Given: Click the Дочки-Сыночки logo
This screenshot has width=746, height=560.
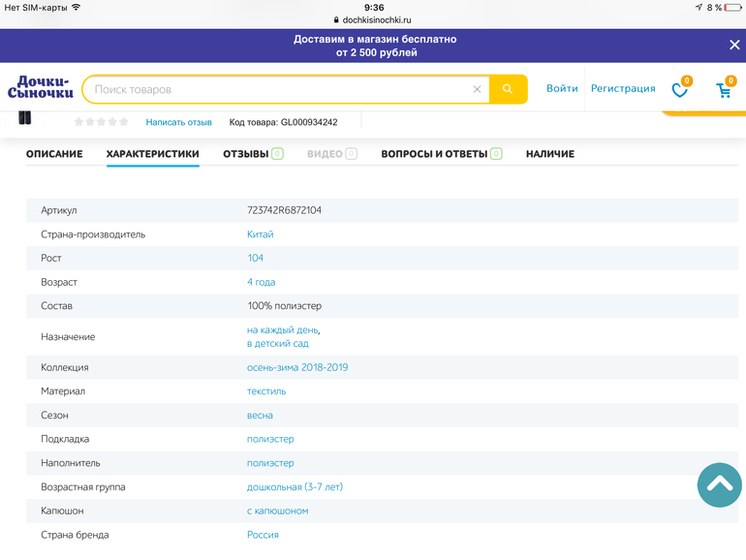Looking at the screenshot, I should pos(40,88).
